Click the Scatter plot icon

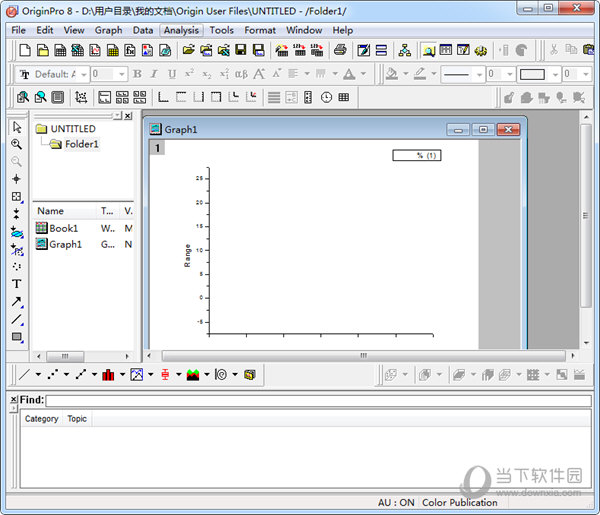(53, 374)
